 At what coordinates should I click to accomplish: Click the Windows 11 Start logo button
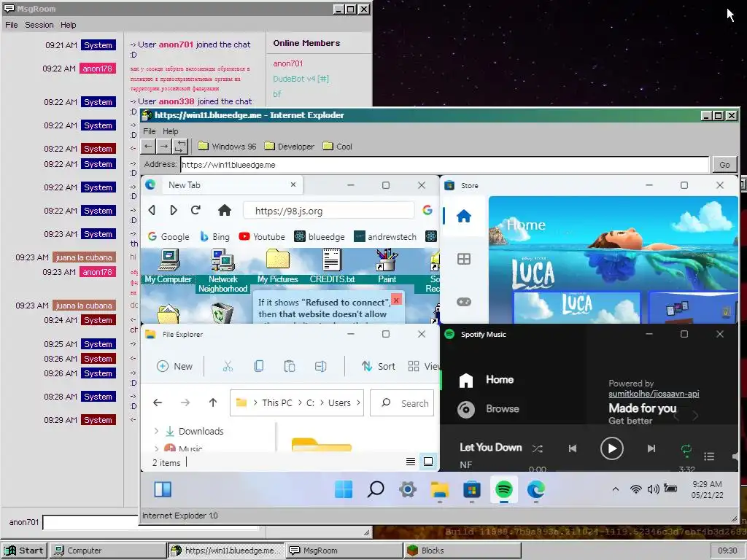click(344, 489)
